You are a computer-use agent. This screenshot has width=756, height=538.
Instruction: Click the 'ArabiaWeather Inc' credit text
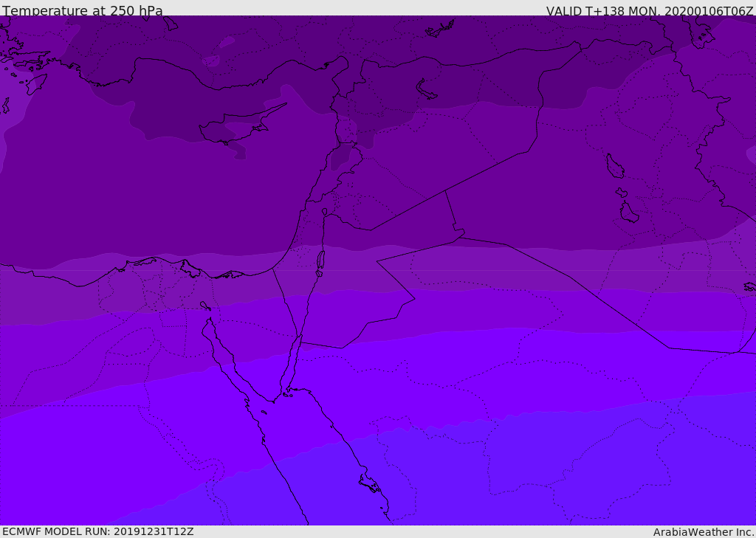click(x=704, y=532)
